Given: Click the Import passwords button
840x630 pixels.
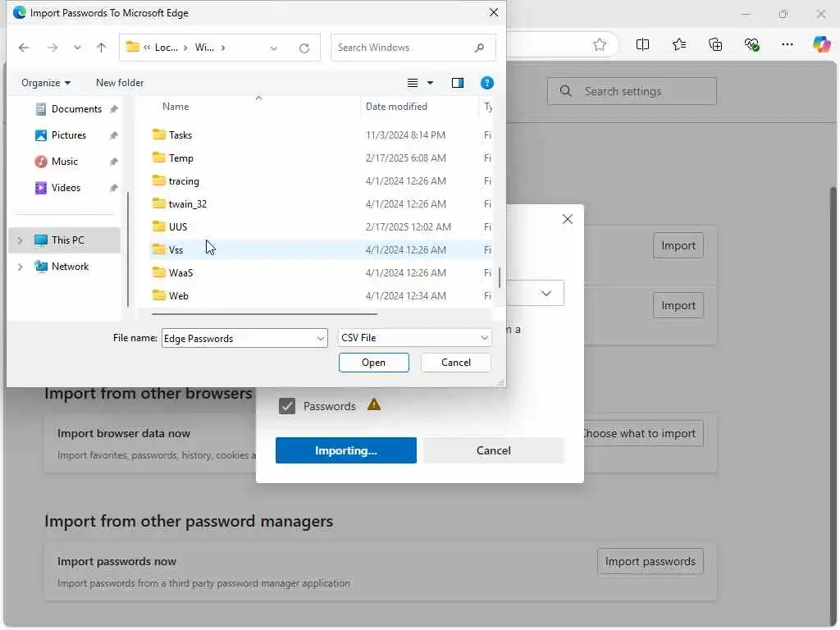Looking at the screenshot, I should click(650, 561).
